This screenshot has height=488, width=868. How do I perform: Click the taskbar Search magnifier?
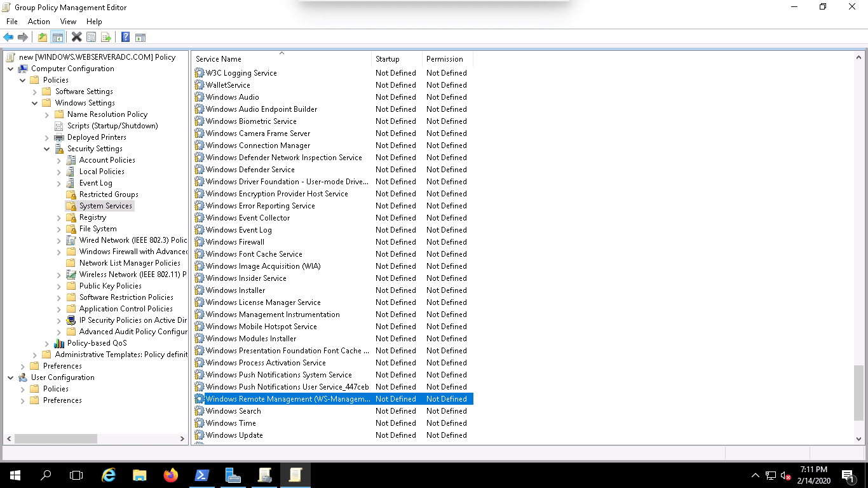pos(46,475)
